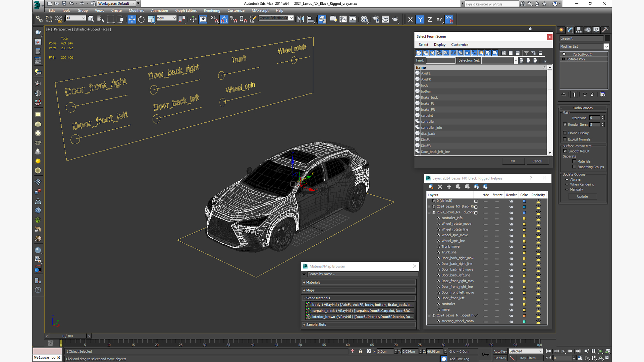644x362 pixels.
Task: Click the Mirror tool icon
Action: tap(301, 19)
